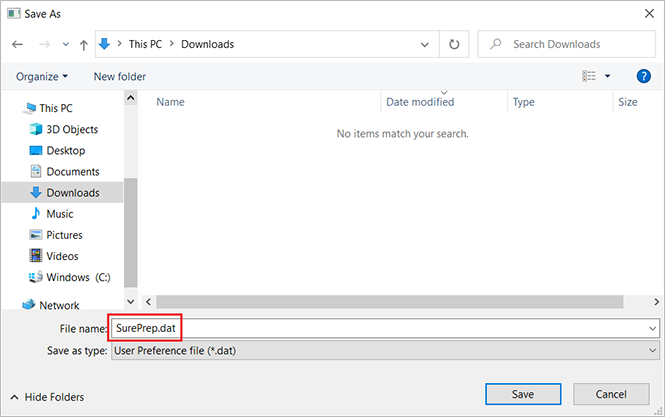The width and height of the screenshot is (665, 417).
Task: Open the view options dropdown arrow
Action: 607,76
